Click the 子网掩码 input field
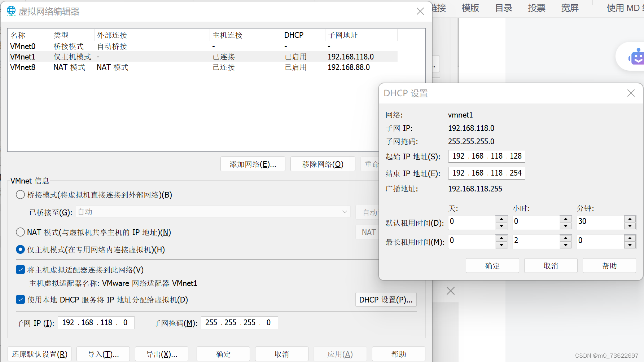 tap(240, 323)
